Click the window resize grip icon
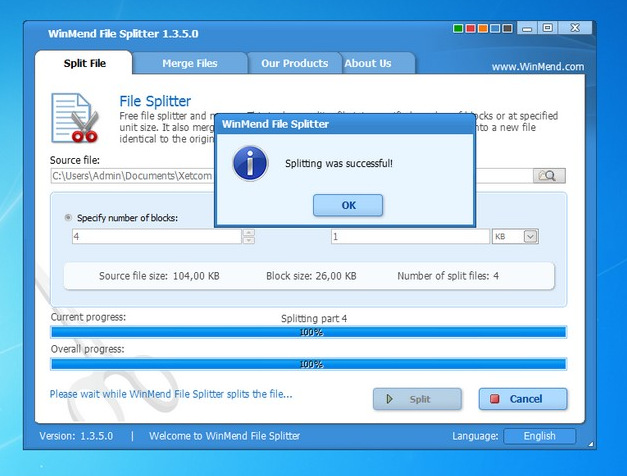The image size is (627, 476). click(591, 444)
